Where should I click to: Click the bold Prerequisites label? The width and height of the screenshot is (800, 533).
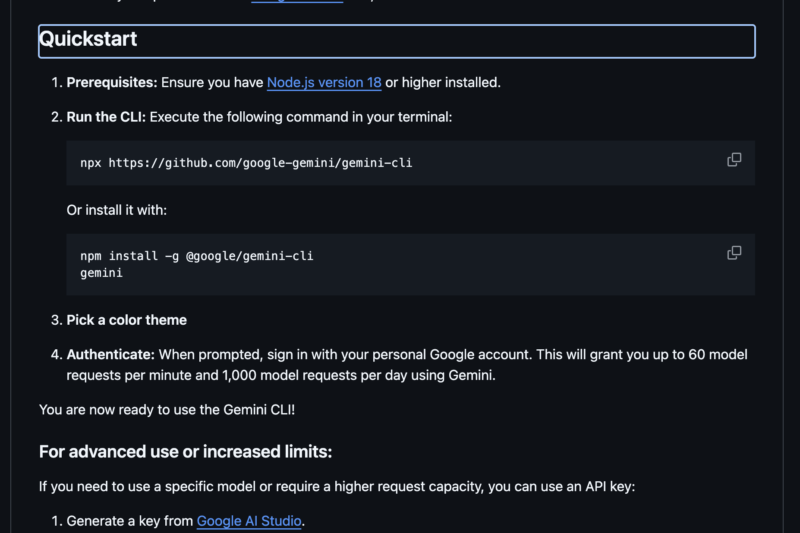[112, 83]
